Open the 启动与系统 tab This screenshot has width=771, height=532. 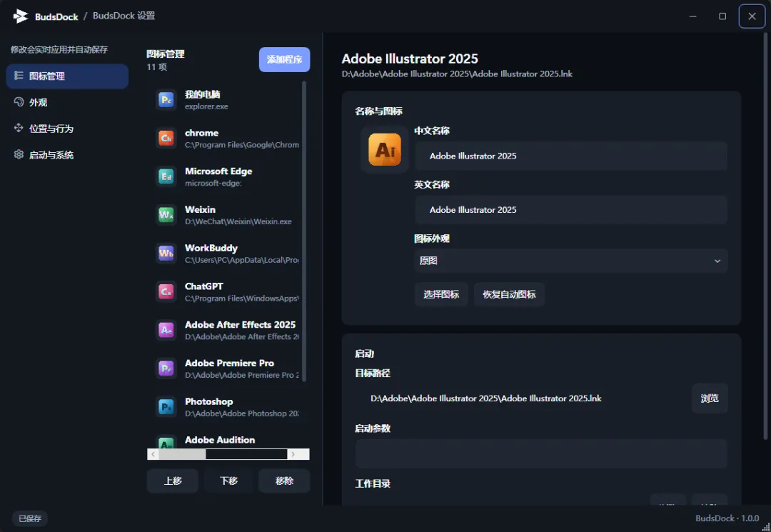point(67,155)
